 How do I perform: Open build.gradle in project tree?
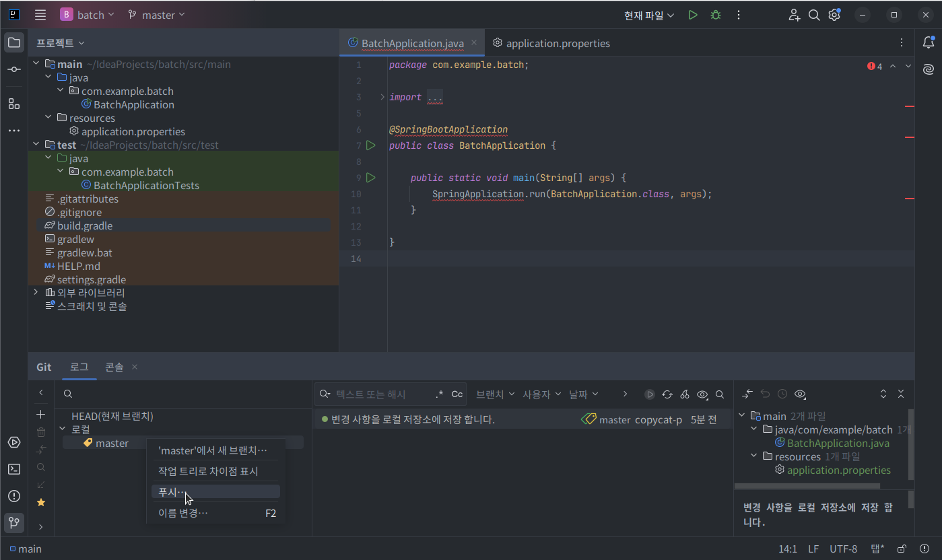click(85, 225)
